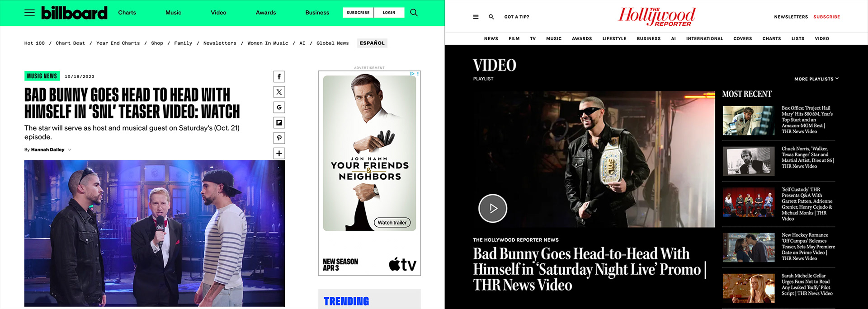
Task: Click the Billboard logo
Action: point(74,13)
